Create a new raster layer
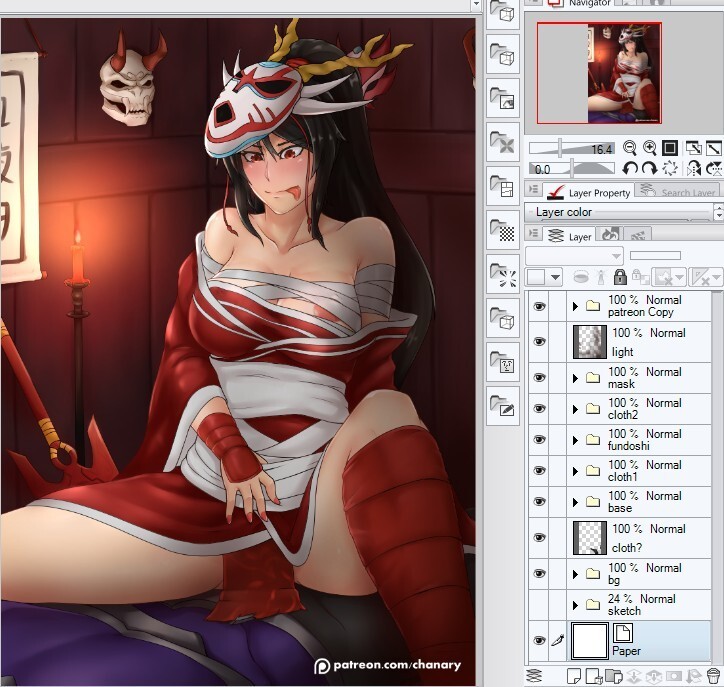Screen dimensions: 724x687 pos(574,676)
